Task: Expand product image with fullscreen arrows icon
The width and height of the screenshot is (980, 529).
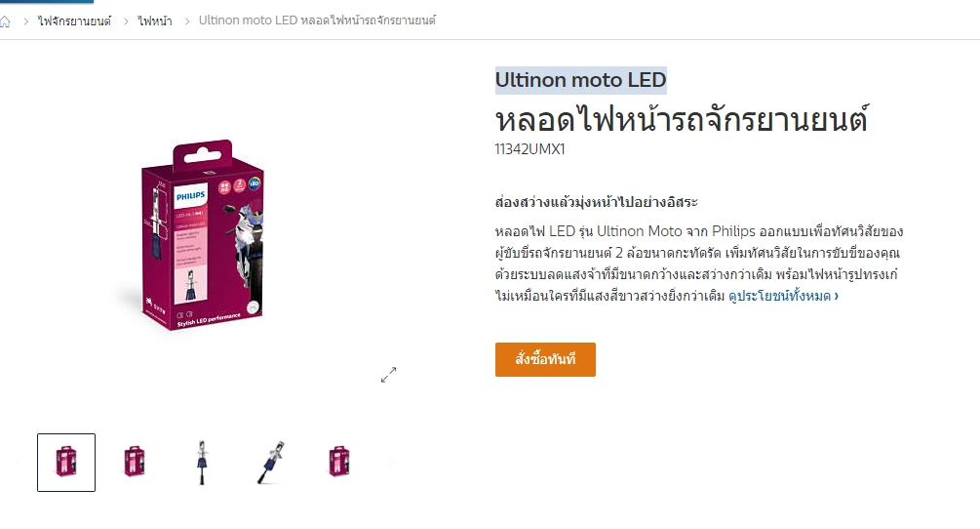Action: 388,375
